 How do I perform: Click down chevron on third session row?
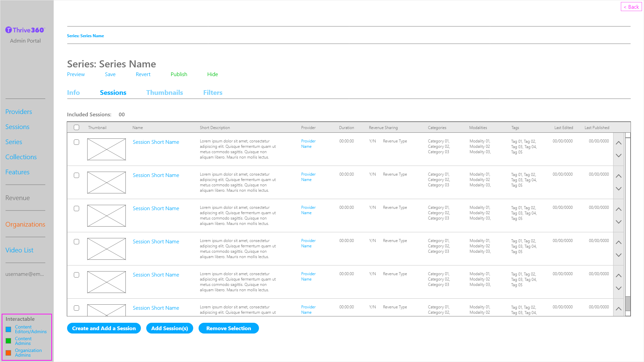coord(619,222)
